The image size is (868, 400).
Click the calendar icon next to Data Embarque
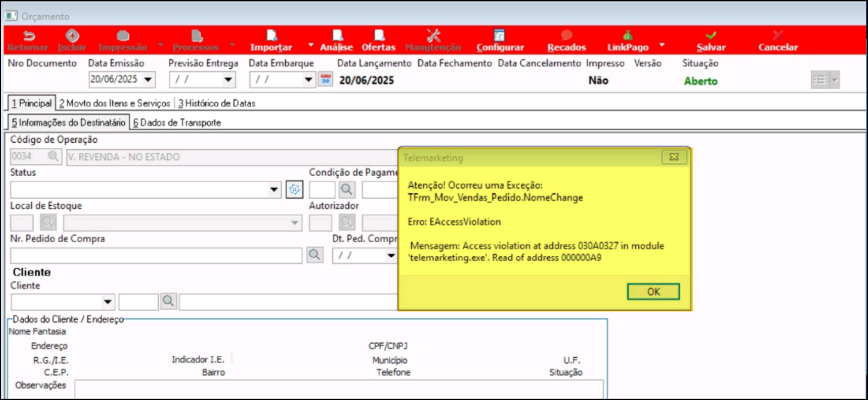[326, 79]
